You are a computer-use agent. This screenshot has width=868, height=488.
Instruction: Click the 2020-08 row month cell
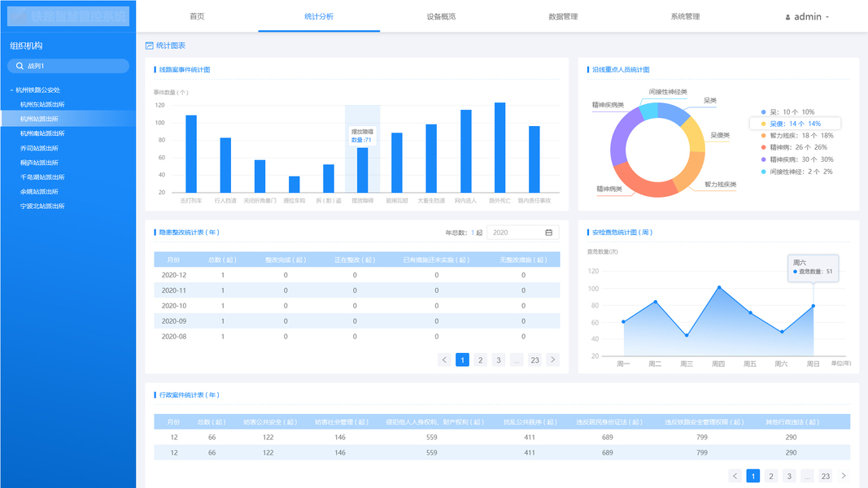[174, 337]
